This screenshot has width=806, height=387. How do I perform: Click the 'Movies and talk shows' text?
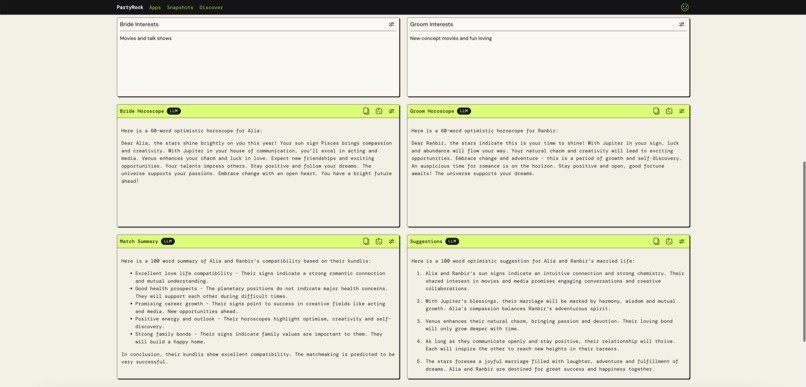point(146,38)
